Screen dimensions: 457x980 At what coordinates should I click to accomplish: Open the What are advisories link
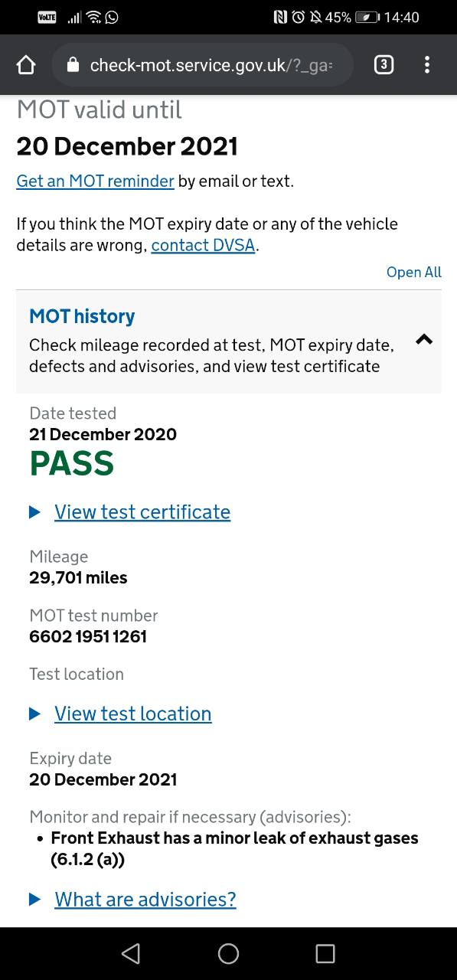pos(145,900)
